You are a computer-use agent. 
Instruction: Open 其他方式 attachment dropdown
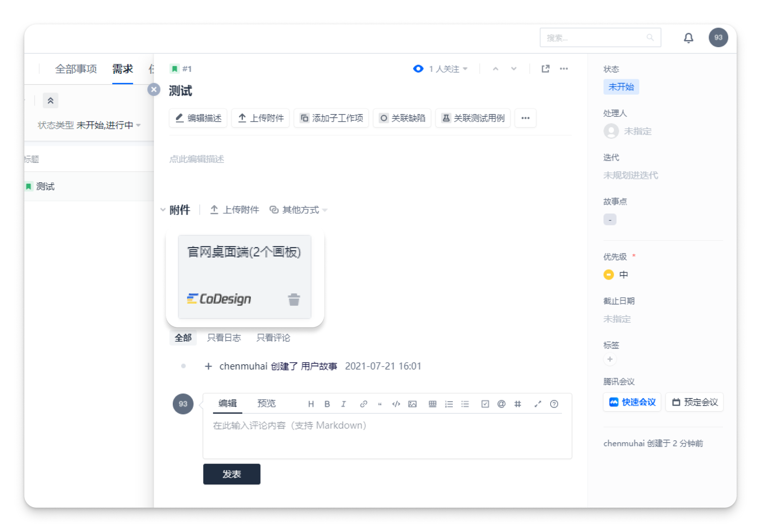pyautogui.click(x=299, y=210)
